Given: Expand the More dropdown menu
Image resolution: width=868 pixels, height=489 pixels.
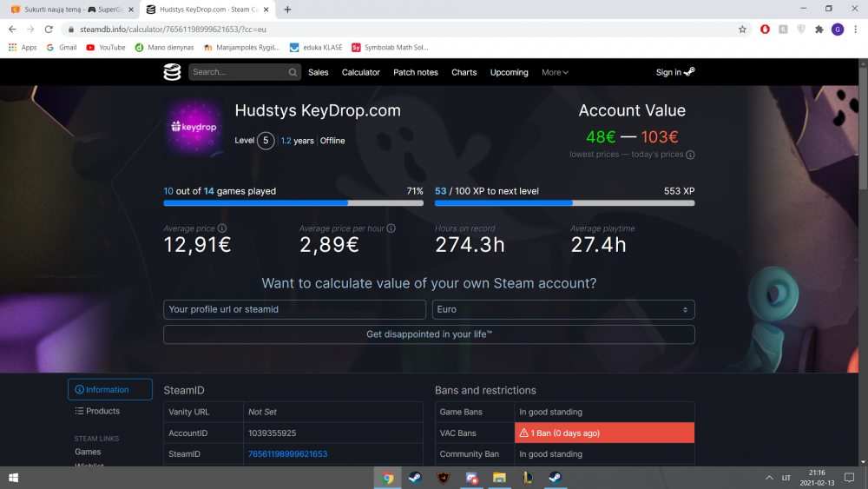Looking at the screenshot, I should point(555,73).
